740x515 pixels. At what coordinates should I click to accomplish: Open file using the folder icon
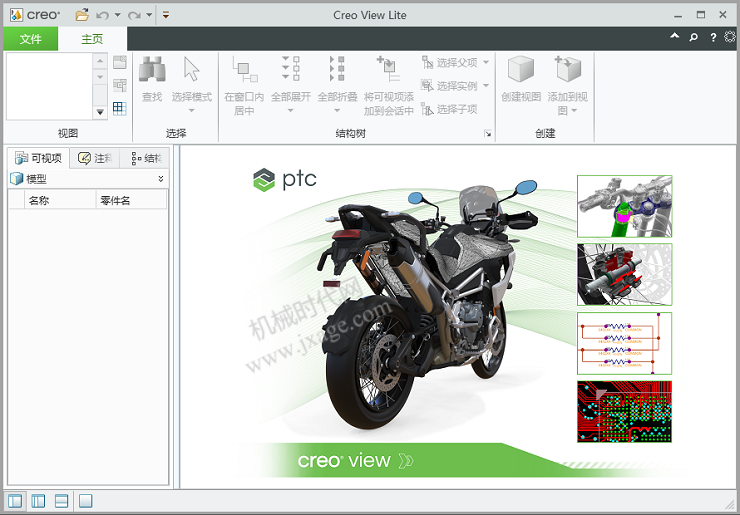coord(82,15)
